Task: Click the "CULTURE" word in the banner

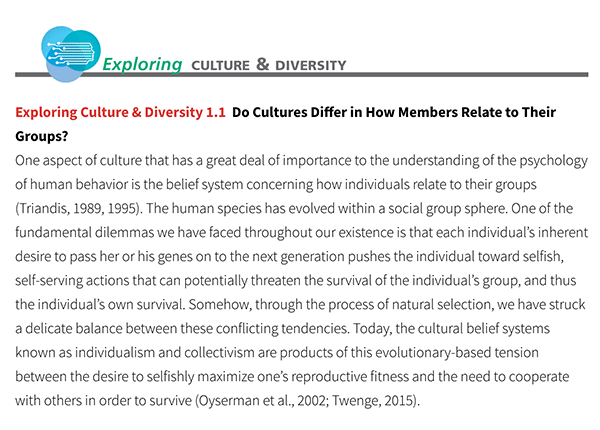Action: (x=220, y=65)
